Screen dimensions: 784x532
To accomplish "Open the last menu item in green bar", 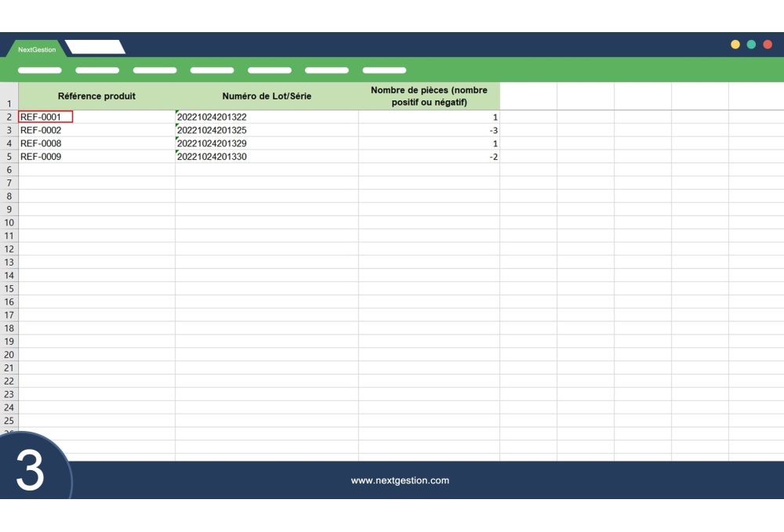I will 384,71.
